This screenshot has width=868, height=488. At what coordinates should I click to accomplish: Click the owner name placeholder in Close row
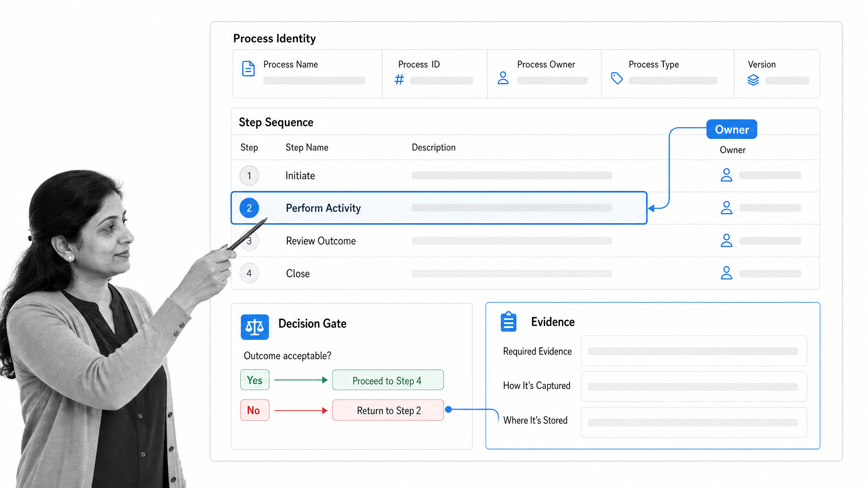point(770,273)
